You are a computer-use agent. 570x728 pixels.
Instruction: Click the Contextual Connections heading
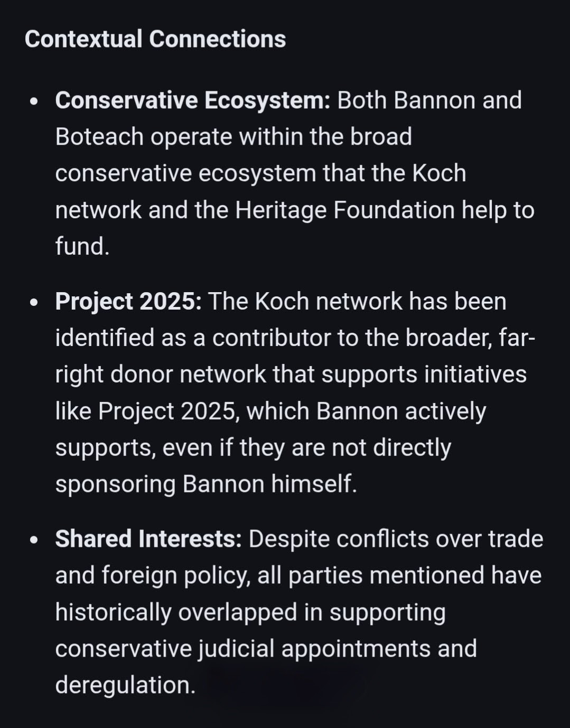click(155, 40)
